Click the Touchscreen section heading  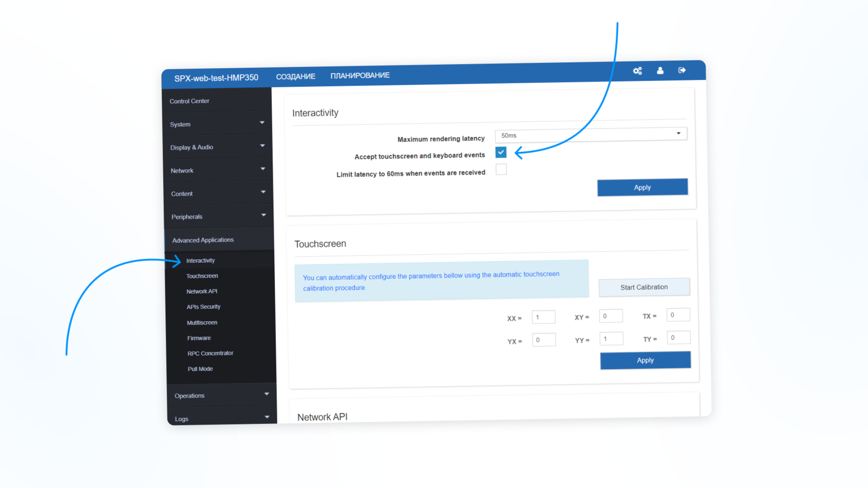click(x=320, y=244)
